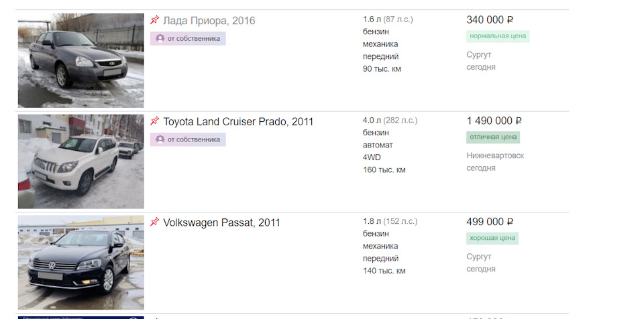Click the 'отличная цена' price label

[x=493, y=137]
